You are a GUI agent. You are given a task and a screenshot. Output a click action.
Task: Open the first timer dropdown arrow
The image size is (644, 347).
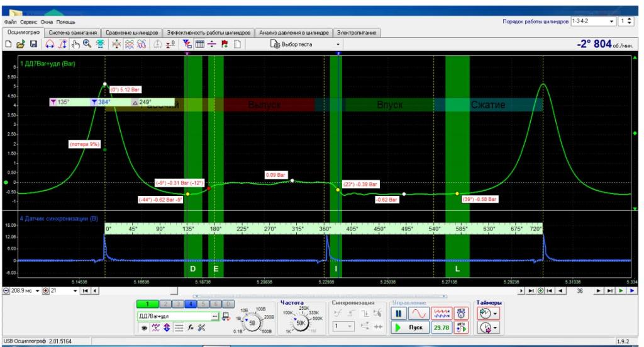pos(496,314)
